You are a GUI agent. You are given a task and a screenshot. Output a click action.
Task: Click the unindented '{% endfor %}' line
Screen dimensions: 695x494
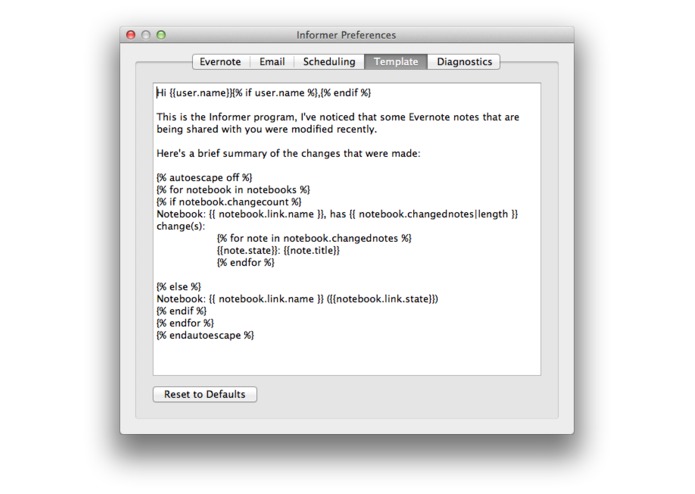pos(185,323)
